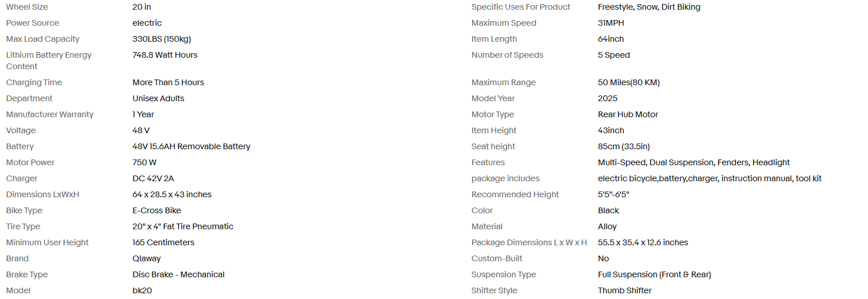Click the "Motor Power" label
Image resolution: width=868 pixels, height=299 pixels.
point(31,163)
